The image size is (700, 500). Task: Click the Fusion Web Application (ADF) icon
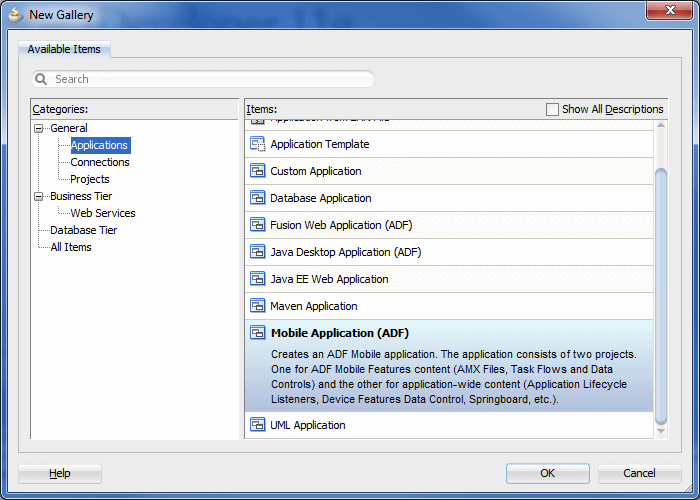coord(258,225)
